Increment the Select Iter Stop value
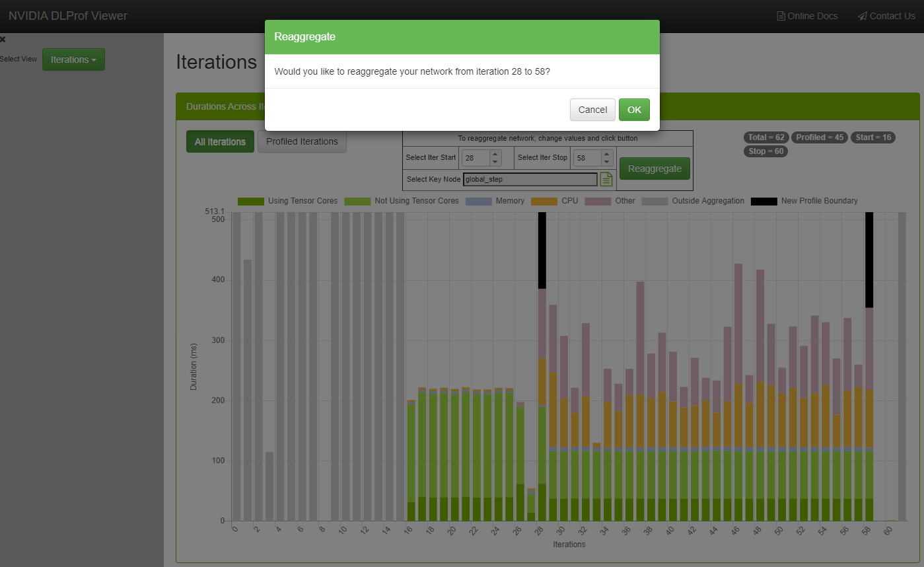The image size is (924, 567). [607, 154]
